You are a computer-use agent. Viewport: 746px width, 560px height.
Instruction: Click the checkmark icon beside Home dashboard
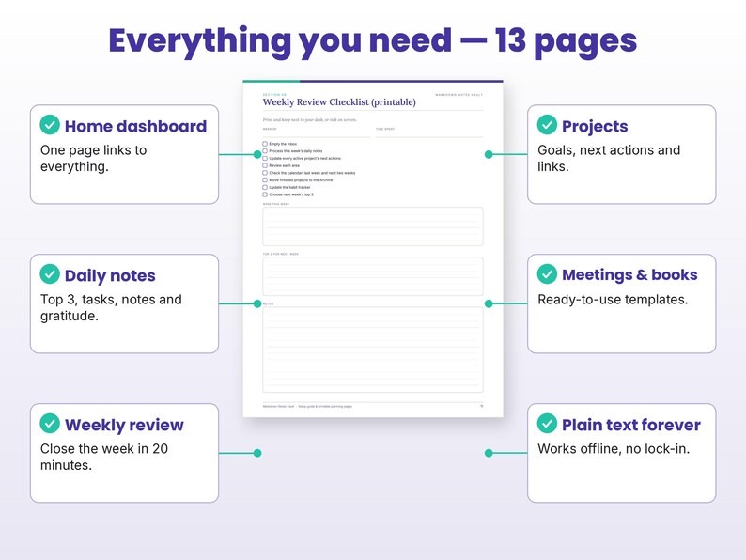coord(50,125)
